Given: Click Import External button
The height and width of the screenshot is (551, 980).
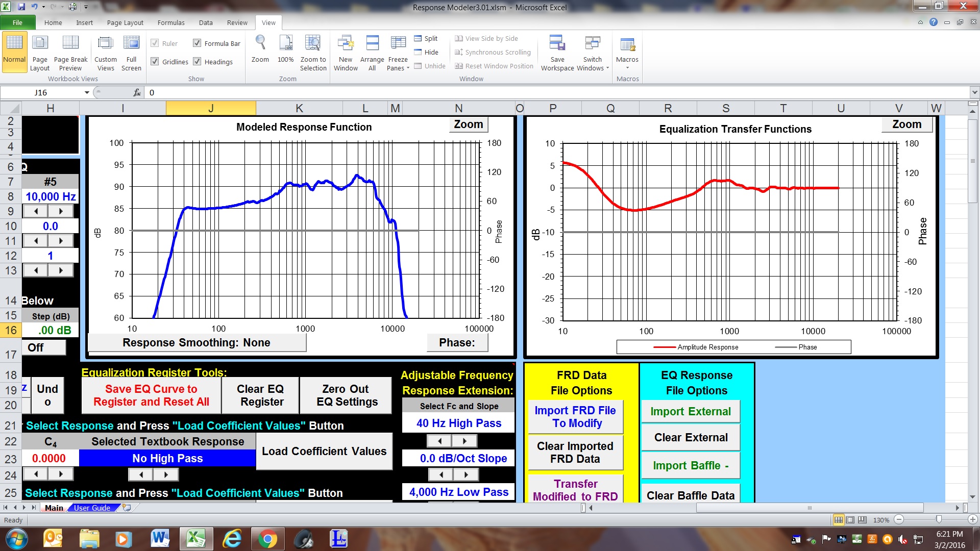Looking at the screenshot, I should pyautogui.click(x=691, y=411).
